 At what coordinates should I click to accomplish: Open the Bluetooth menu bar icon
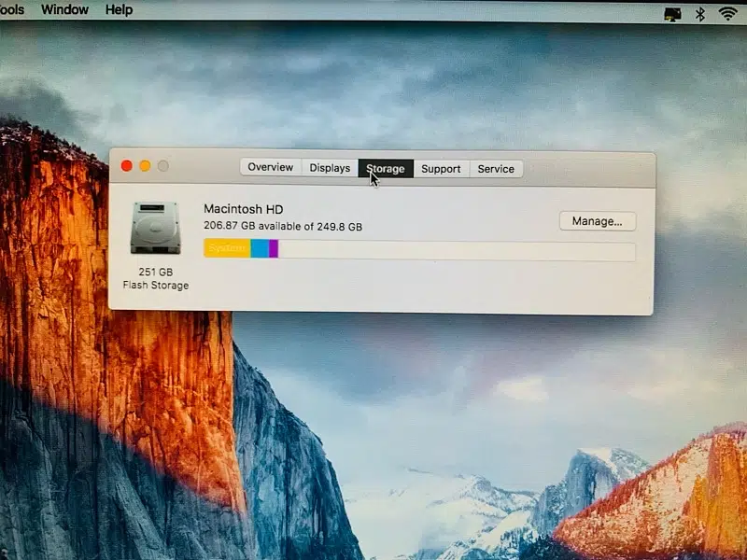click(700, 13)
